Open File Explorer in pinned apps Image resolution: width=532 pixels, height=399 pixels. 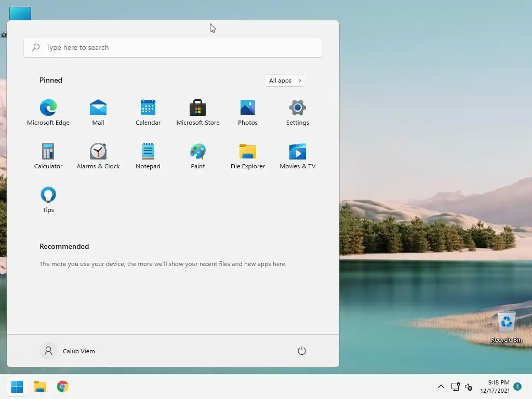(248, 156)
